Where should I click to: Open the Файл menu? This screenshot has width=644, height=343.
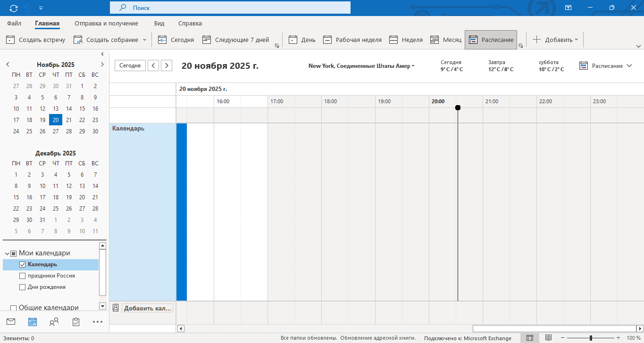14,23
